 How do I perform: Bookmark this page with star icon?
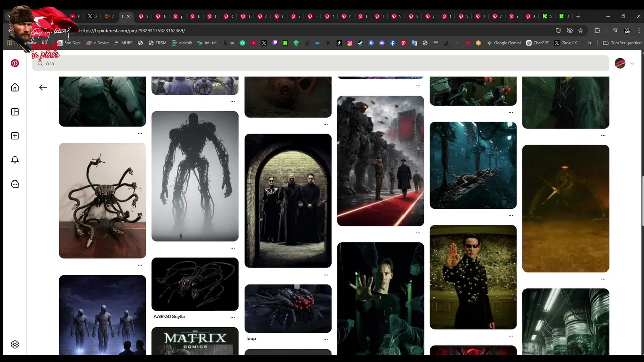[x=580, y=31]
